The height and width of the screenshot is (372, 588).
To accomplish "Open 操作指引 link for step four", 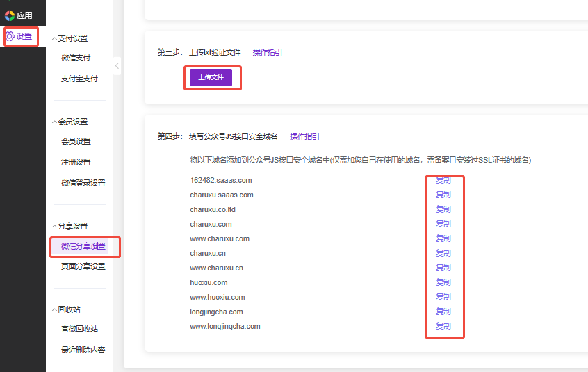I will (x=304, y=136).
